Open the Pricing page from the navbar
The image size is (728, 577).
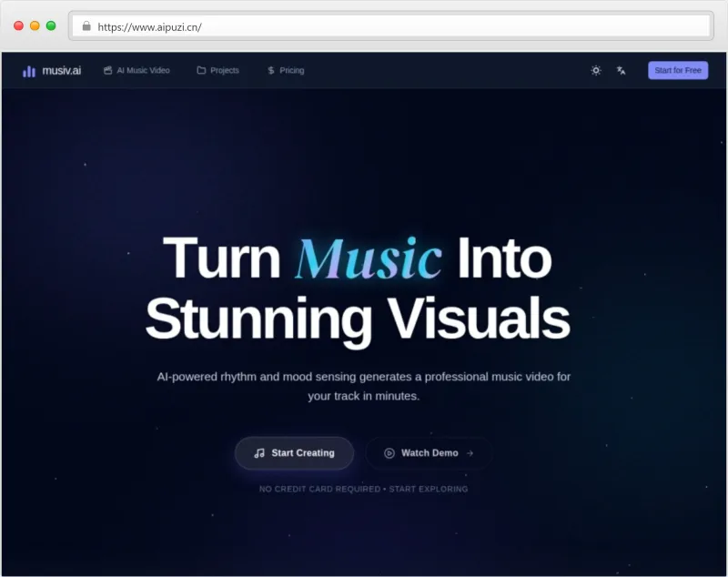pos(291,69)
